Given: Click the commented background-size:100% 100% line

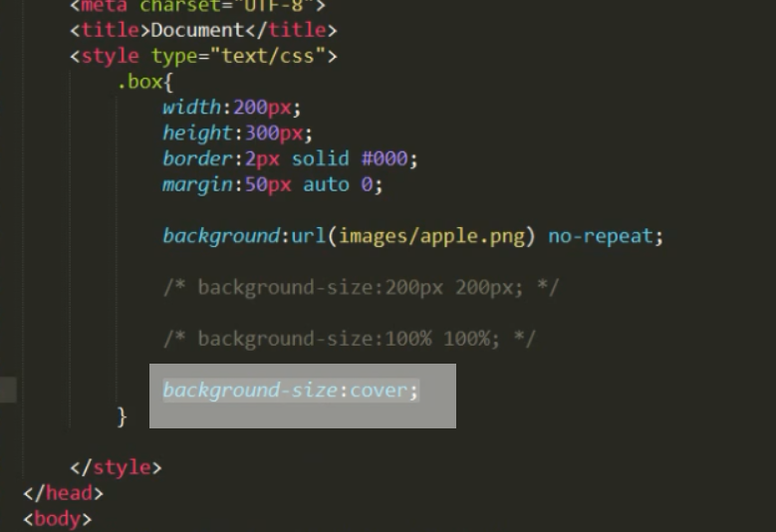Looking at the screenshot, I should click(x=349, y=339).
